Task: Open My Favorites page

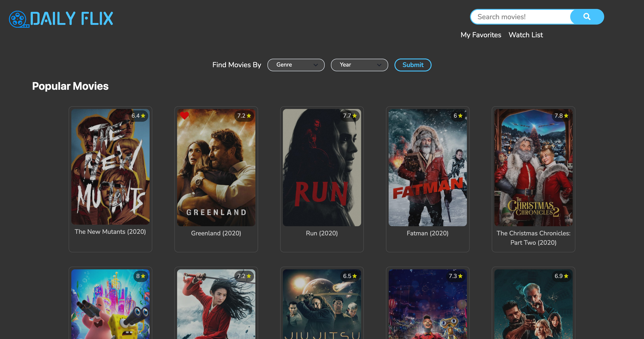Action: coord(481,35)
